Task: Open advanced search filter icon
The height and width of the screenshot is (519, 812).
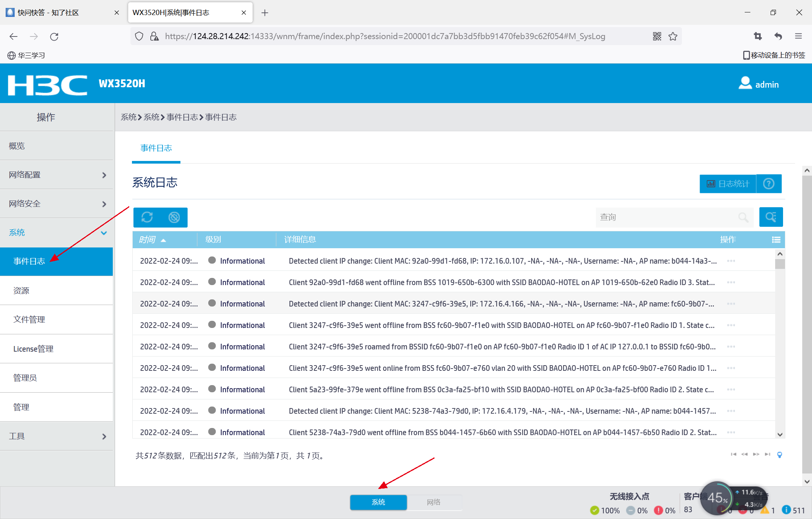Action: click(x=771, y=217)
